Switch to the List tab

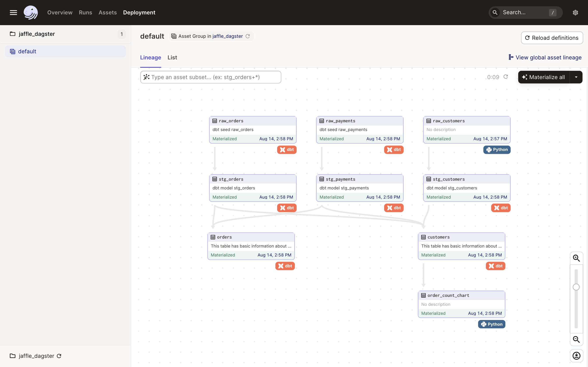pos(172,57)
